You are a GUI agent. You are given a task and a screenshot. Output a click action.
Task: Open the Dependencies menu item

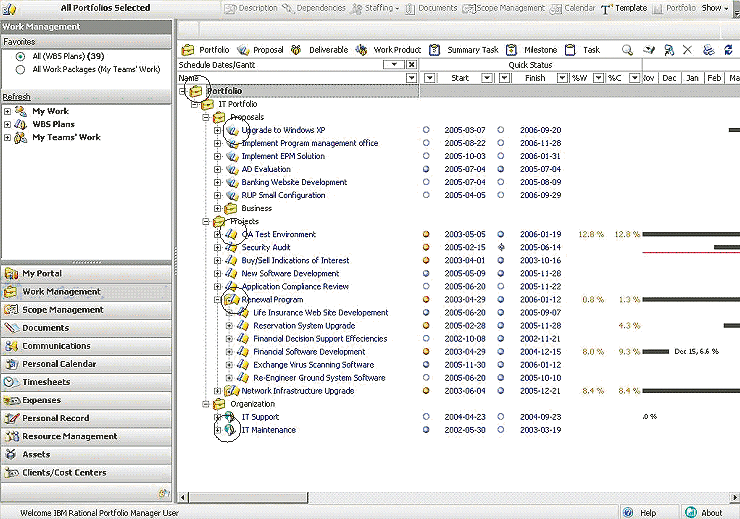tap(314, 8)
